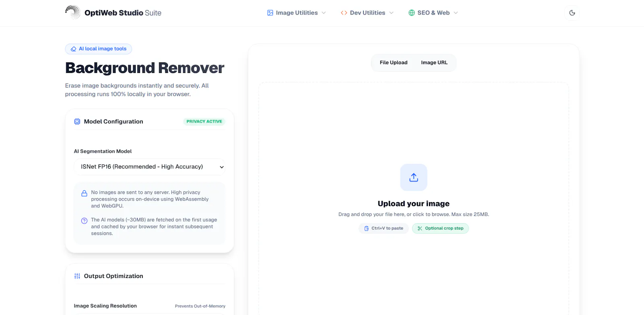Click the scissors icon in the crop chip
Image resolution: width=644 pixels, height=315 pixels.
420,228
